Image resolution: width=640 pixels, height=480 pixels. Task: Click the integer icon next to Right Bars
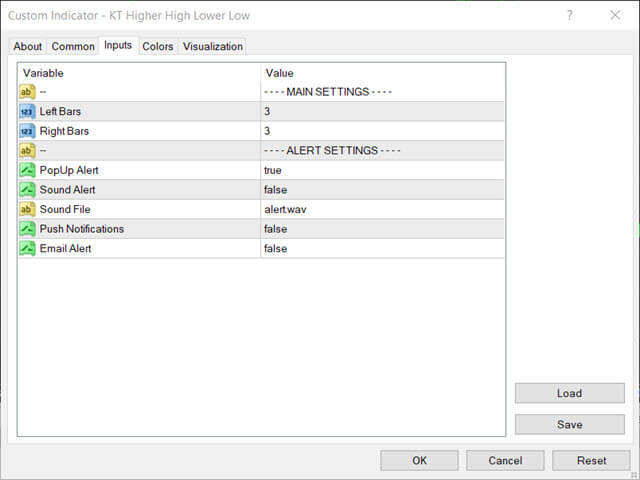click(x=27, y=131)
